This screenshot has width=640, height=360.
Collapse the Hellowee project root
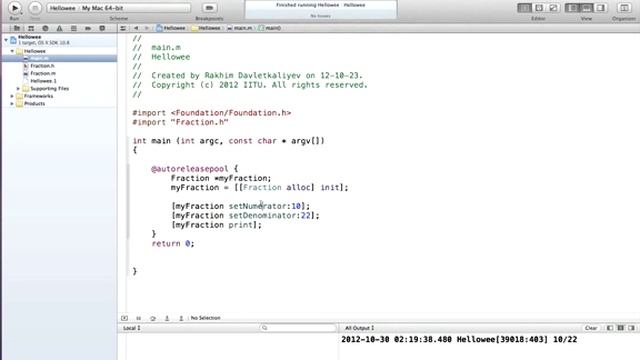pyautogui.click(x=6, y=40)
